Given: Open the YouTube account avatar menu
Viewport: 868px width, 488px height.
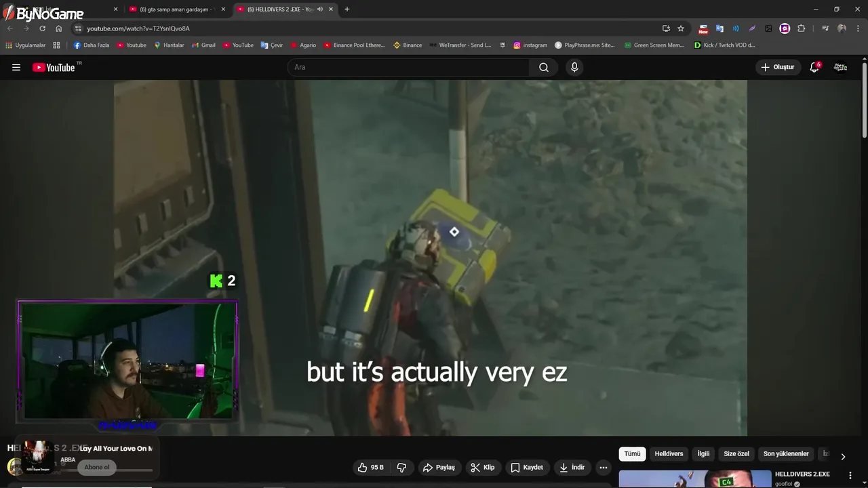Looking at the screenshot, I should click(x=840, y=67).
